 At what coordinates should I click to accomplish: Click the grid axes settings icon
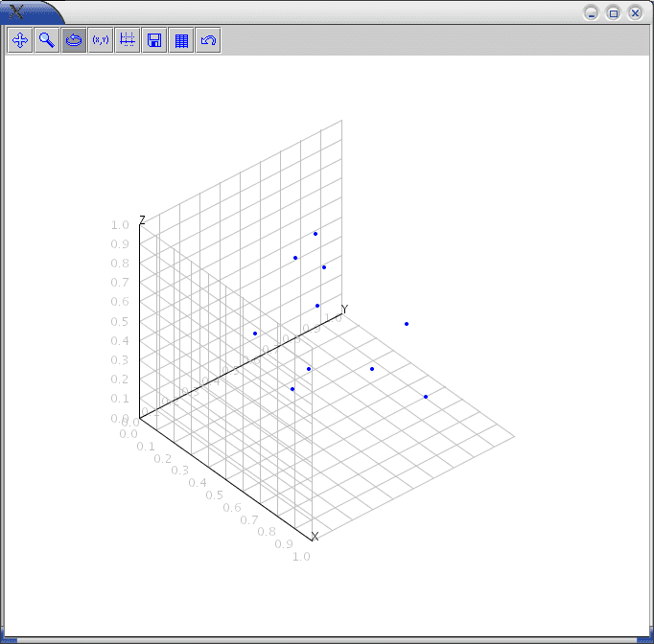127,40
